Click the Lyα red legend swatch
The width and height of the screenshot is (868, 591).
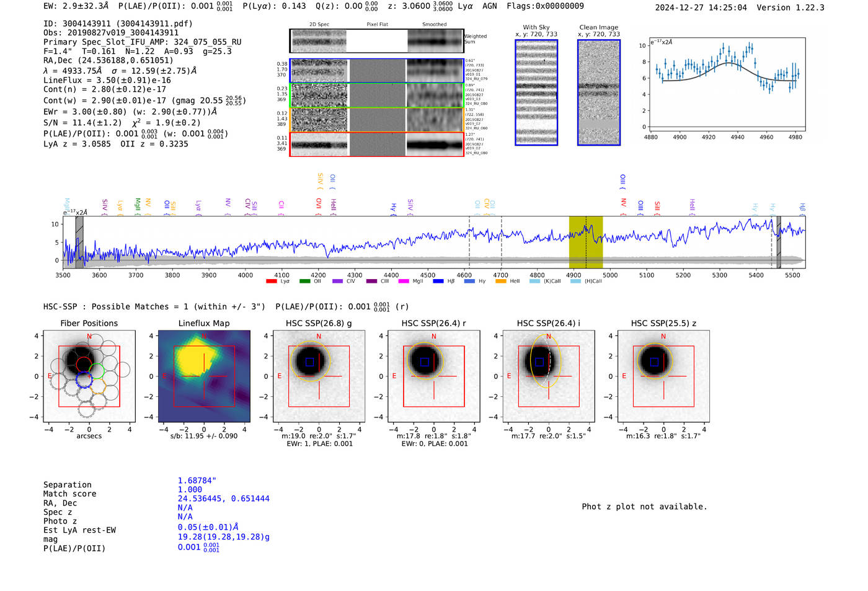tap(271, 282)
